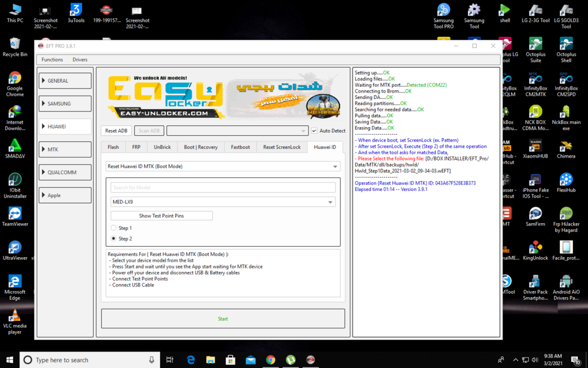Expand the HUAWEI section
Image resolution: width=588 pixels, height=368 pixels.
coord(65,126)
